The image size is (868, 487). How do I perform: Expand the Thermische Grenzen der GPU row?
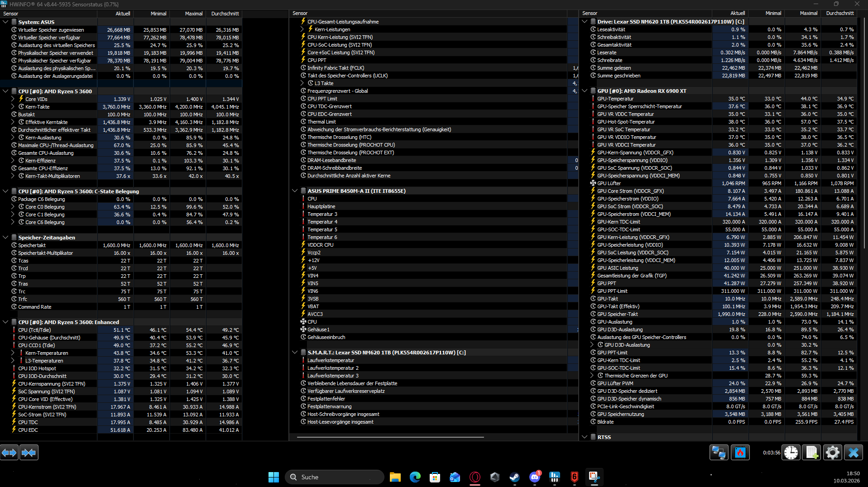pos(592,376)
